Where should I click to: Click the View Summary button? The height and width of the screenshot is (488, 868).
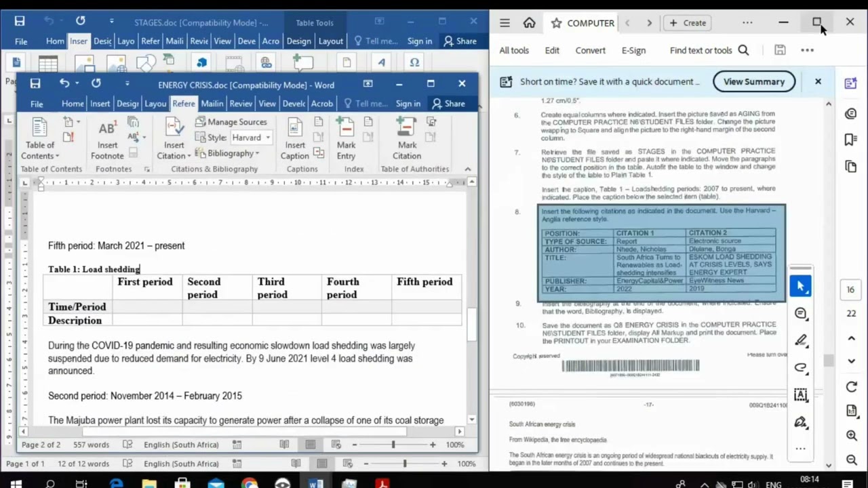point(754,81)
